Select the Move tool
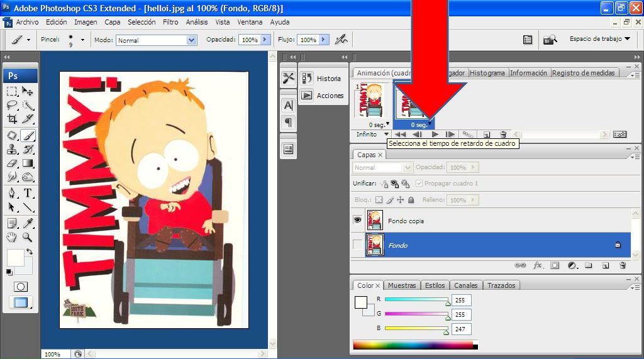This screenshot has height=359, width=644. [x=28, y=91]
